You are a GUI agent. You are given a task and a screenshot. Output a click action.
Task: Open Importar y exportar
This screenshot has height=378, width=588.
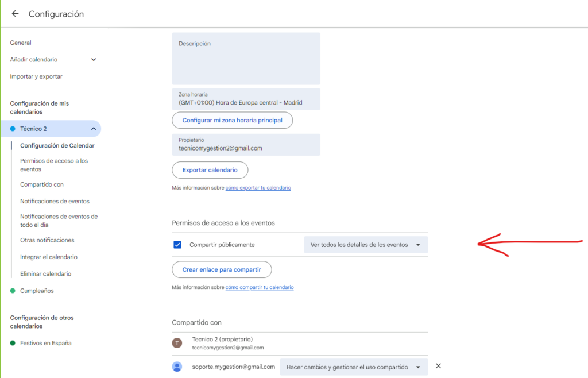pyautogui.click(x=36, y=76)
